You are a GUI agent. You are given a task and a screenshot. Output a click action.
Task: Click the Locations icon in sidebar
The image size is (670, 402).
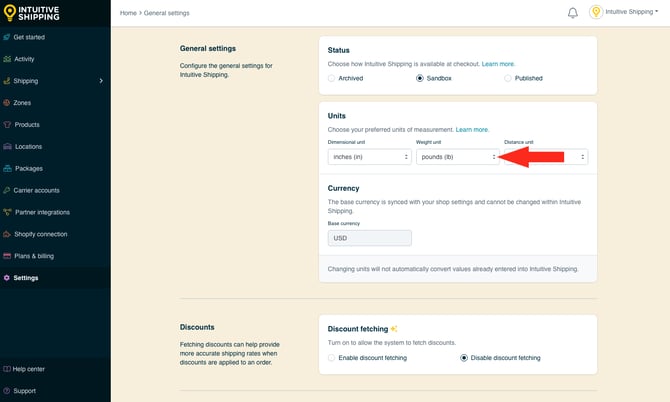pyautogui.click(x=8, y=147)
